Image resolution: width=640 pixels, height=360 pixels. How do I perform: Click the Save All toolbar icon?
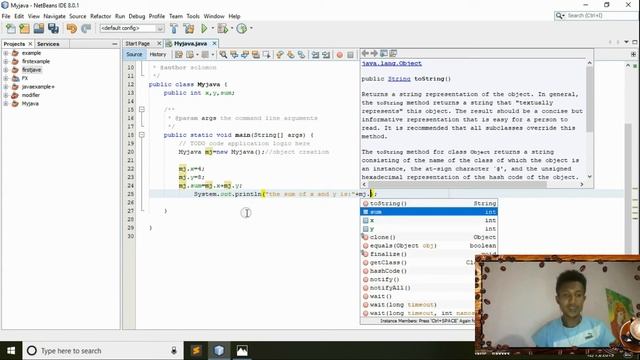click(53, 28)
